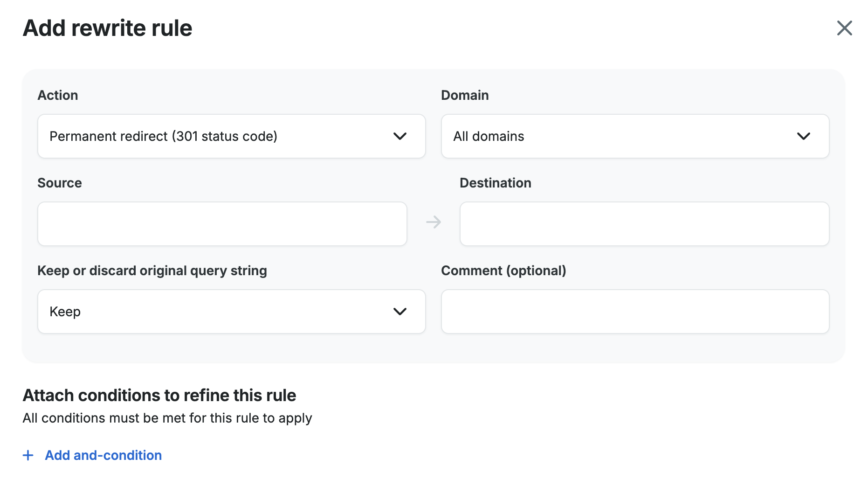
Task: Focus the Destination input field
Action: click(x=644, y=224)
